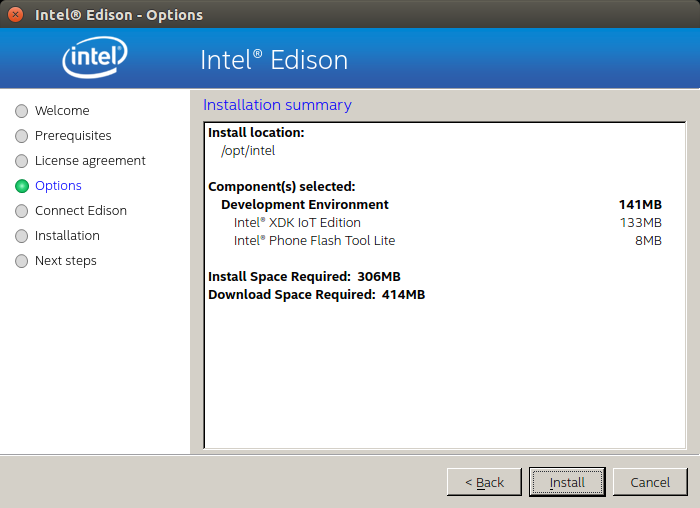Viewport: 700px width, 508px height.
Task: Click the /opt/intel install path
Action: (x=248, y=151)
